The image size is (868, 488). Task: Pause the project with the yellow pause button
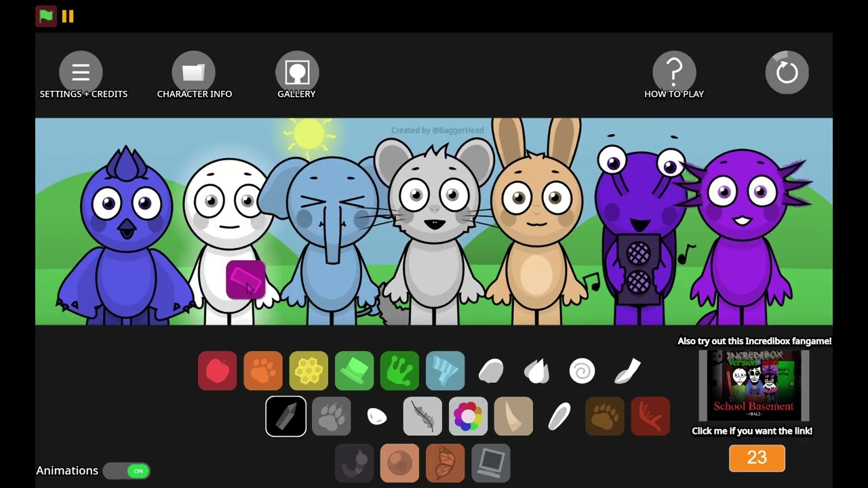(68, 16)
